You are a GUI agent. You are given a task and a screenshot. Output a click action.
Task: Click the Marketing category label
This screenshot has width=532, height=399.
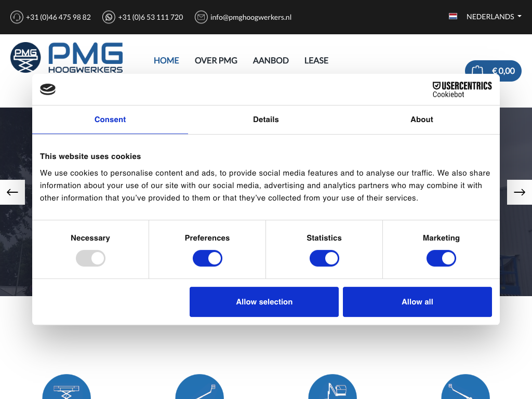tap(441, 238)
